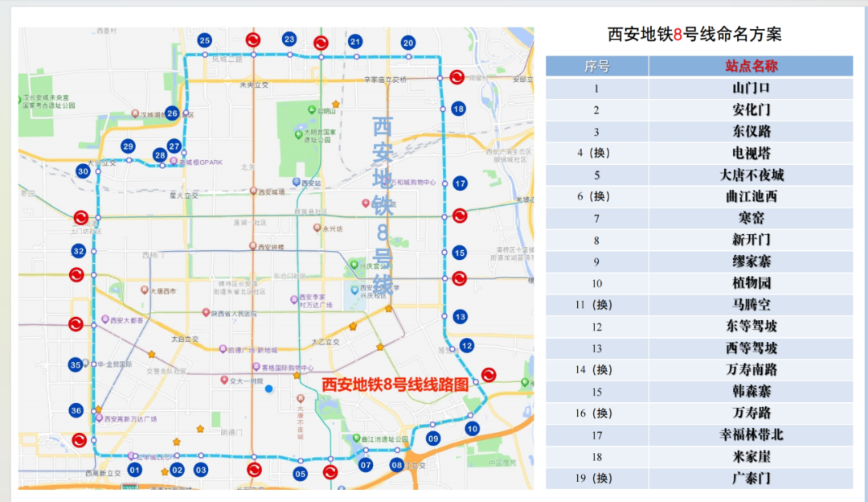The image size is (868, 502).
Task: Select station marker 23 on the northern line
Action: (289, 39)
